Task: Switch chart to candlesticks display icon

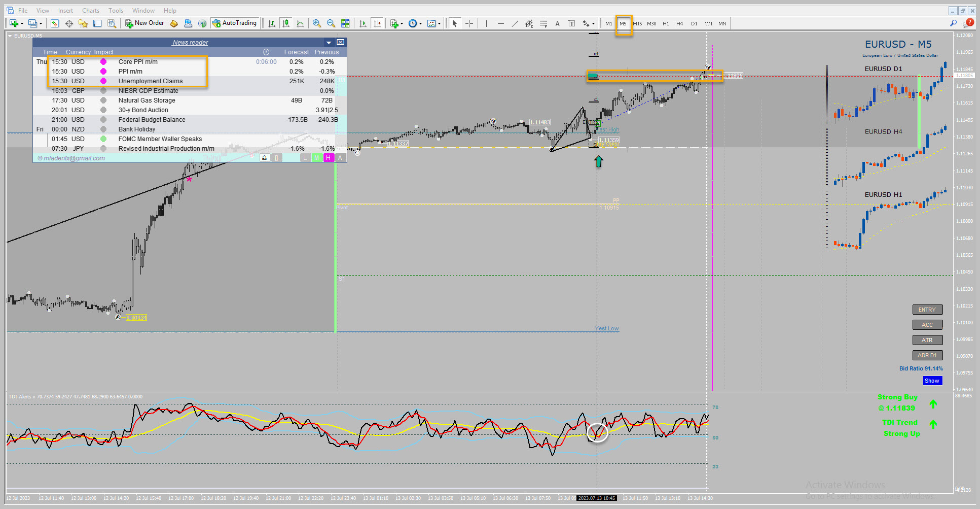Action: tap(286, 23)
